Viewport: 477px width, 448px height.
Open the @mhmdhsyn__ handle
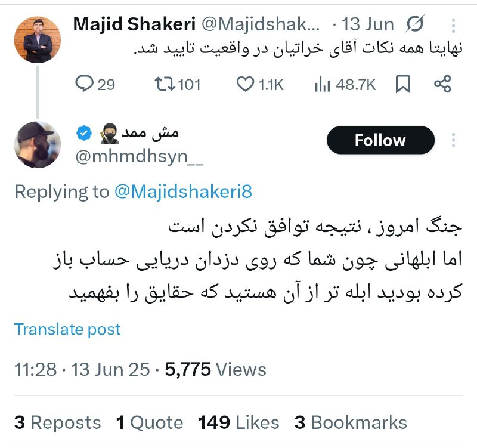click(x=140, y=157)
